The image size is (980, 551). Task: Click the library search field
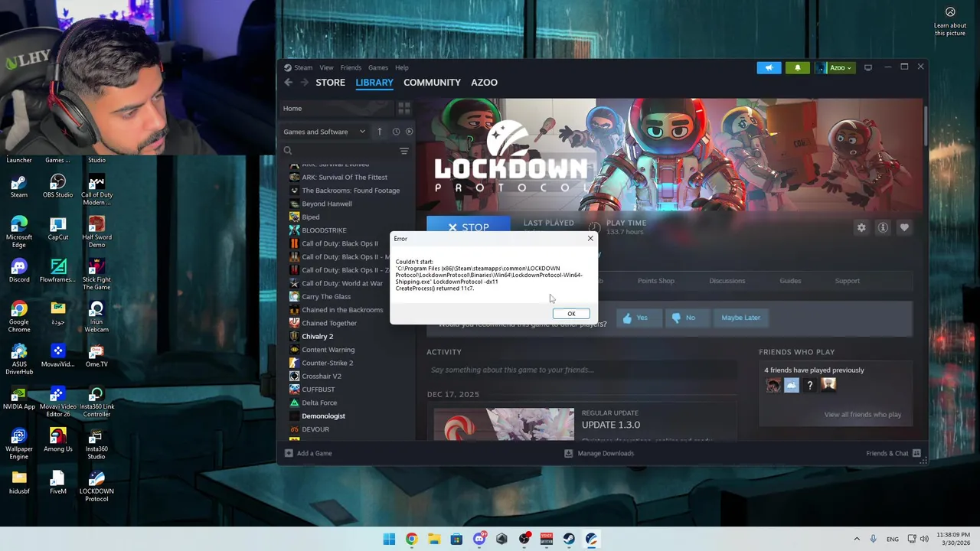(x=337, y=151)
